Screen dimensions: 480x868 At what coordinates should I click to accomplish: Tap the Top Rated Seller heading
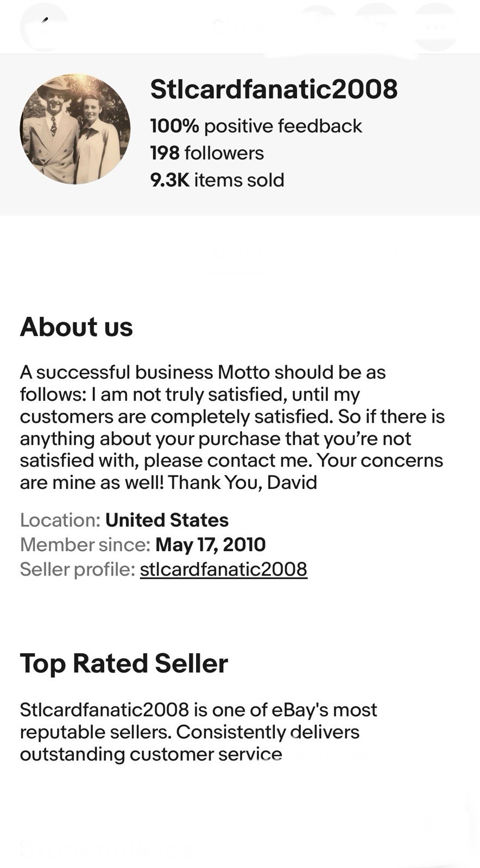point(124,663)
